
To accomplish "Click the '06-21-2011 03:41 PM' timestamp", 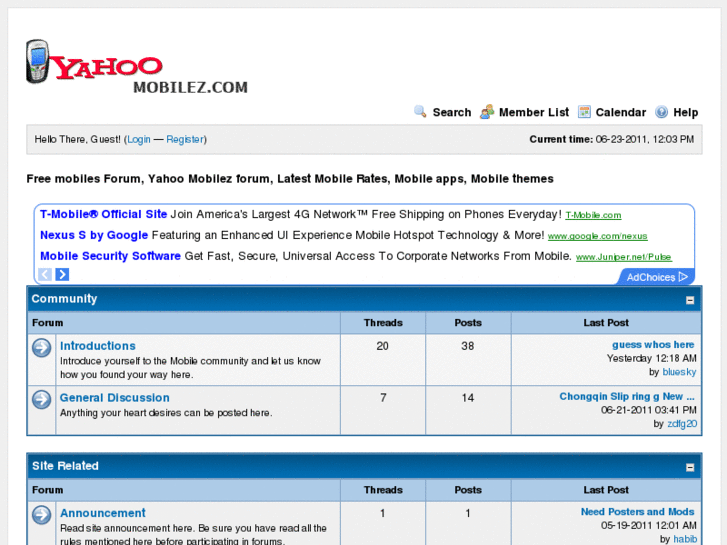I will (649, 410).
